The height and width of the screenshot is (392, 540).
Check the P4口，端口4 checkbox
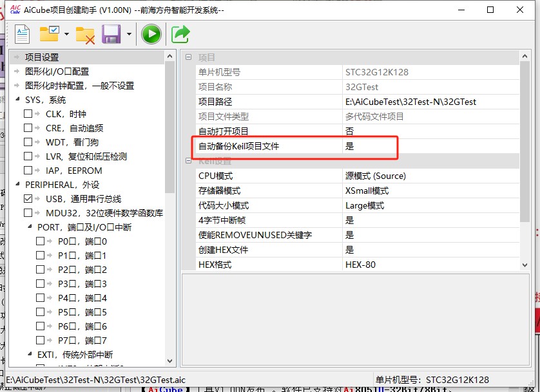(x=41, y=298)
